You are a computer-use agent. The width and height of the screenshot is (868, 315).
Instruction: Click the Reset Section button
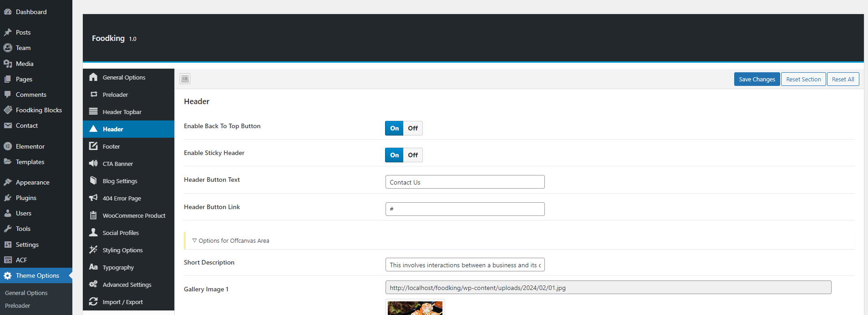point(803,79)
